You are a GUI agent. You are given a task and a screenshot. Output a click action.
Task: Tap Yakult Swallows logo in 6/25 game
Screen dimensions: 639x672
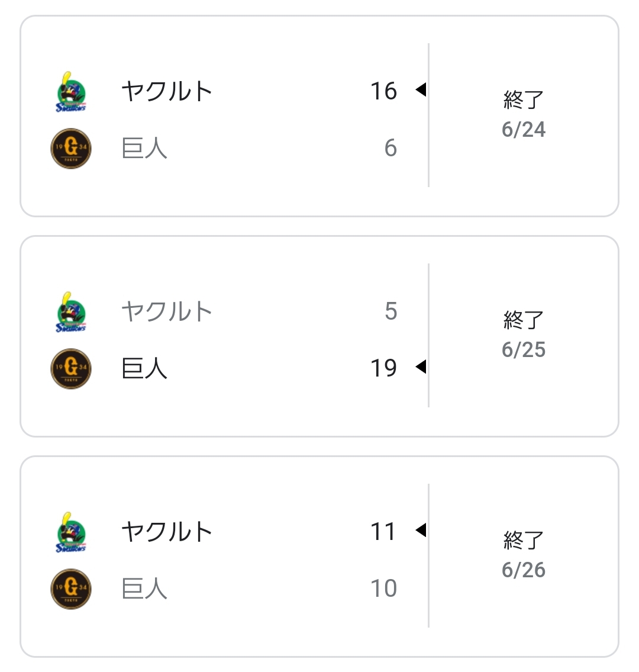tap(71, 312)
